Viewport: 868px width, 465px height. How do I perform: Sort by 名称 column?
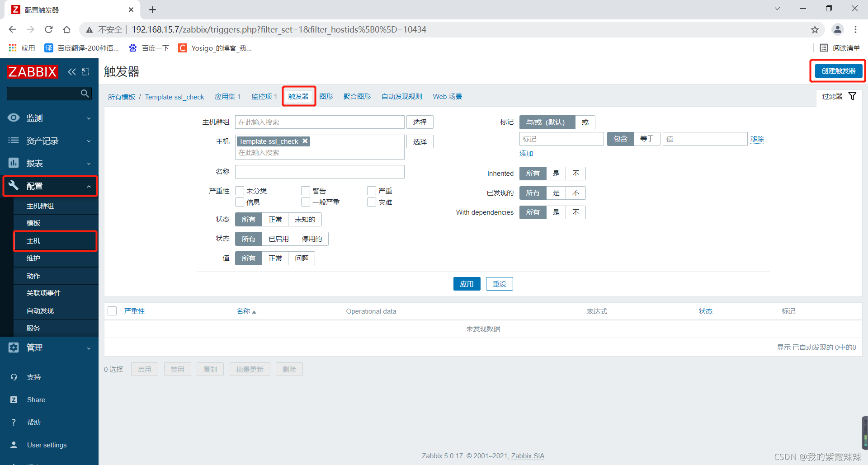(x=246, y=311)
